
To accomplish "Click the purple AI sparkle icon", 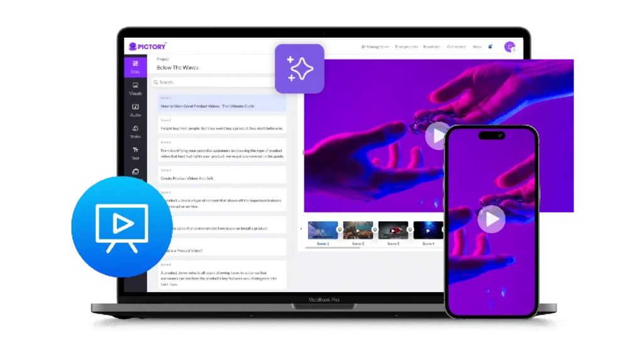I will 299,69.
